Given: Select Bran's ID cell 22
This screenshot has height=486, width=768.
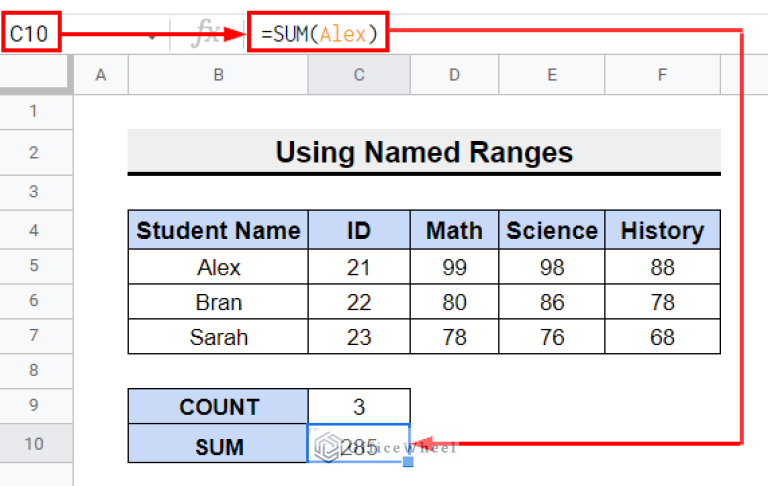Looking at the screenshot, I should [x=359, y=302].
